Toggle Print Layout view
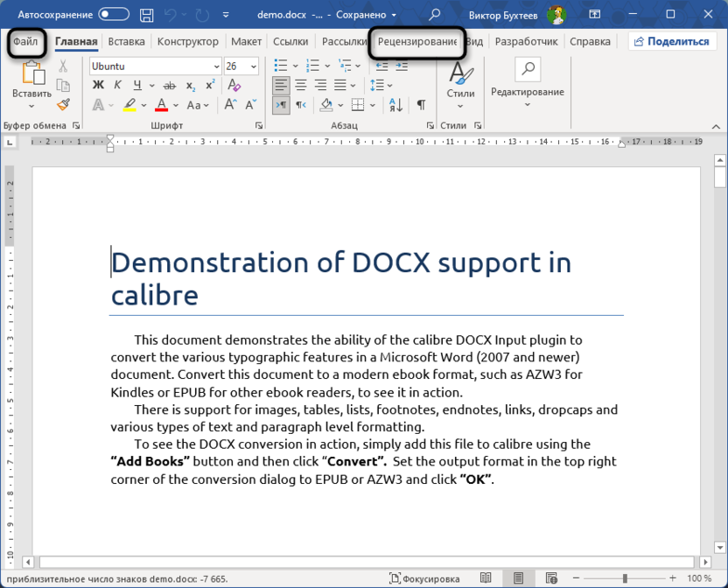Viewport: 728px width, 588px height. (x=519, y=577)
